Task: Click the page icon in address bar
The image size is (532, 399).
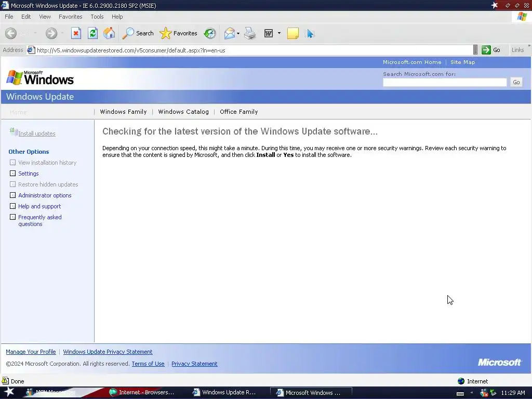Action: coord(31,50)
